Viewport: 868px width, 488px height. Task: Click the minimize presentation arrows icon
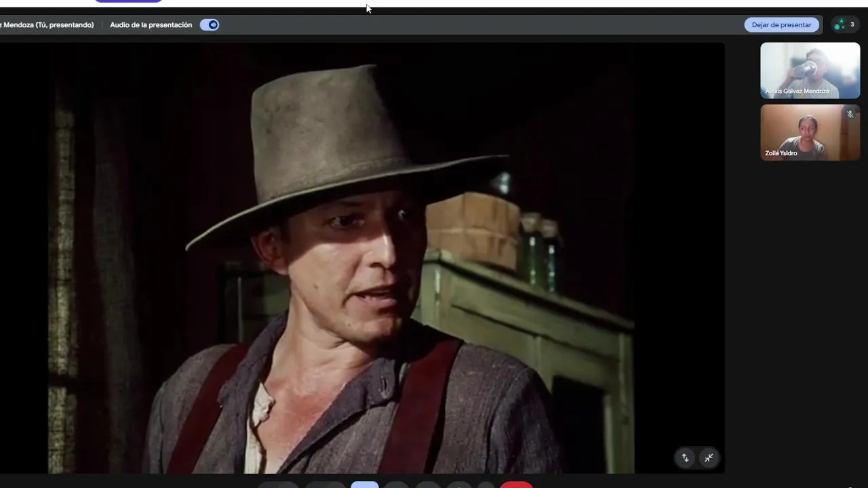pyautogui.click(x=709, y=458)
